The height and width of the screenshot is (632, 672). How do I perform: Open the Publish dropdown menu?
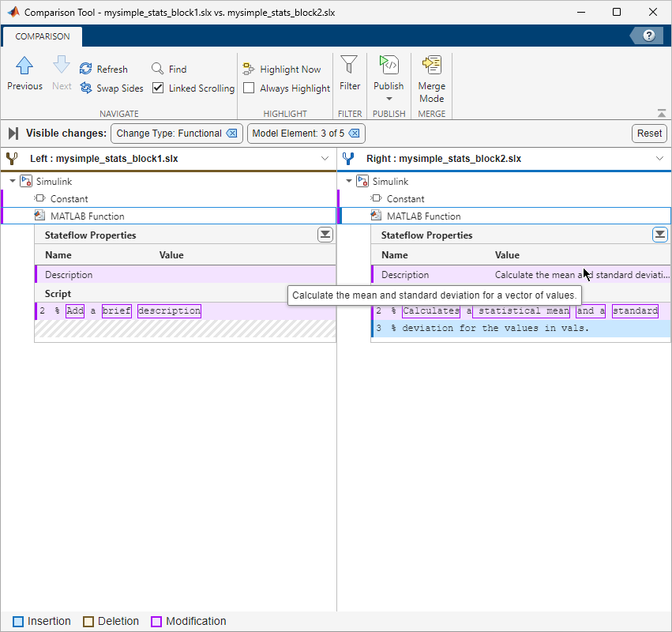coord(389,99)
